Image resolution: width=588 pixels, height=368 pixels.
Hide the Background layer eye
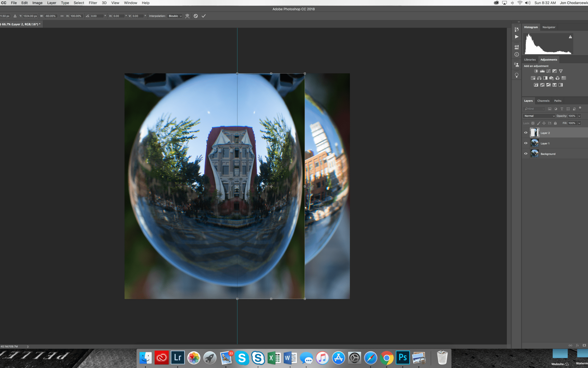pos(526,154)
